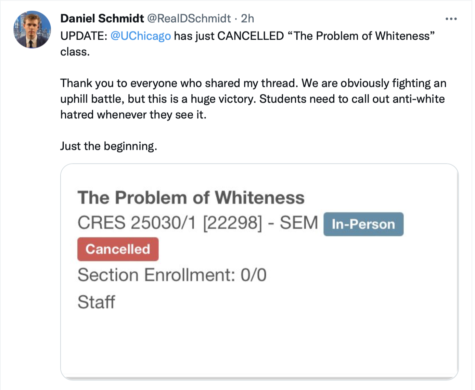Select the card heading The Problem of Whiteness
This screenshot has width=475, height=390.
[x=191, y=197]
